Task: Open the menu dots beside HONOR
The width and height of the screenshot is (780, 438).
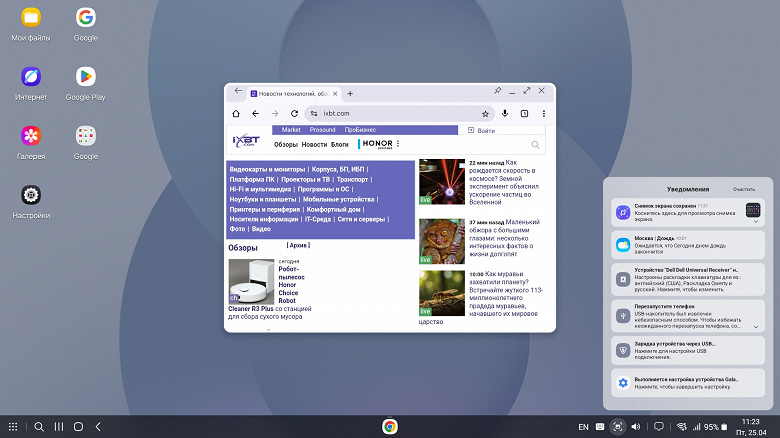Action: click(x=398, y=143)
